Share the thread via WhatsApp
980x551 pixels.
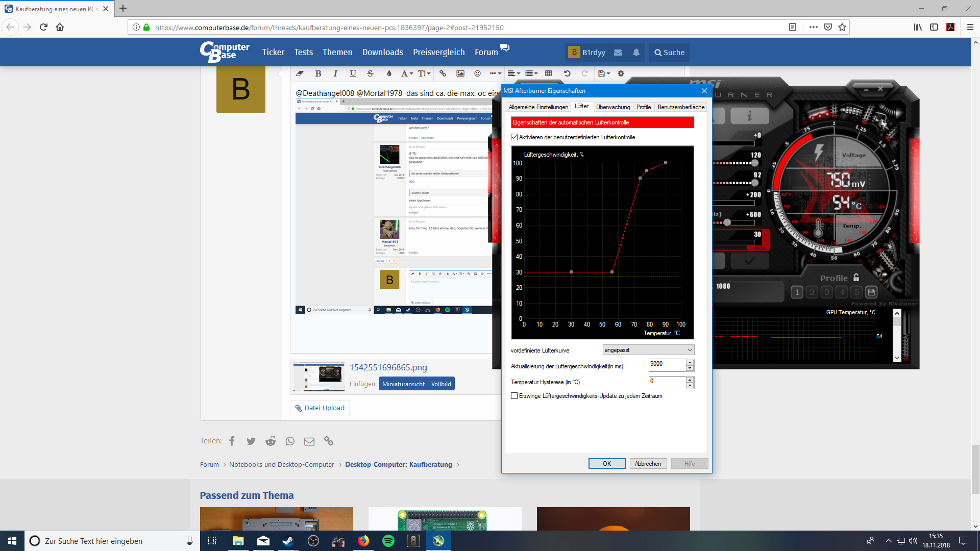pos(290,441)
